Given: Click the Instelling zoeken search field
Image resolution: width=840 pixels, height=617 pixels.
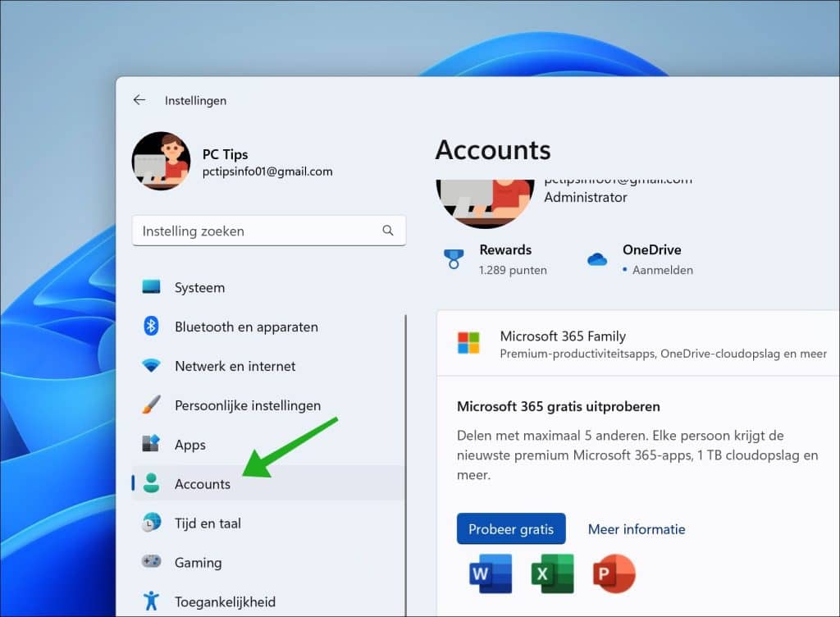Looking at the screenshot, I should [269, 231].
